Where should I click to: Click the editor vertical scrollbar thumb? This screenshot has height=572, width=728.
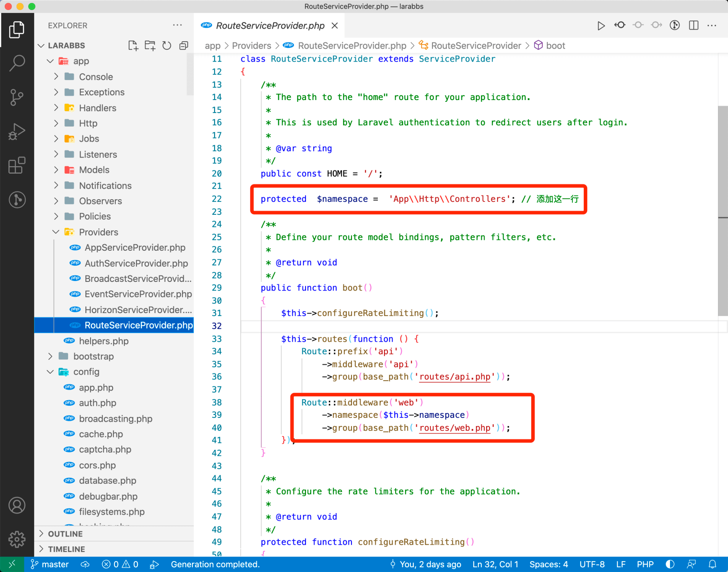(723, 211)
